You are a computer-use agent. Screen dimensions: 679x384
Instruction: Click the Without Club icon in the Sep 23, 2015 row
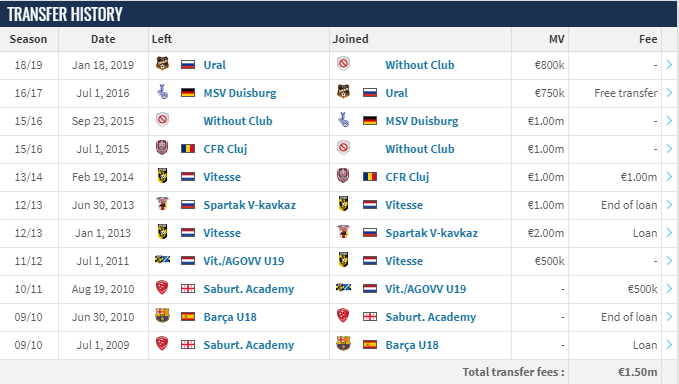tap(162, 119)
